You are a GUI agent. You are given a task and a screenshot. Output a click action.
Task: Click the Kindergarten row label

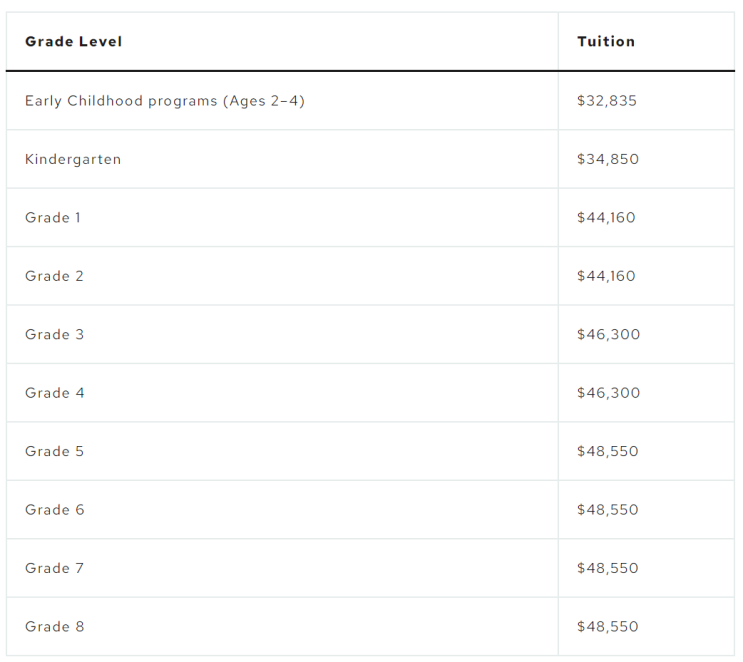click(x=73, y=159)
